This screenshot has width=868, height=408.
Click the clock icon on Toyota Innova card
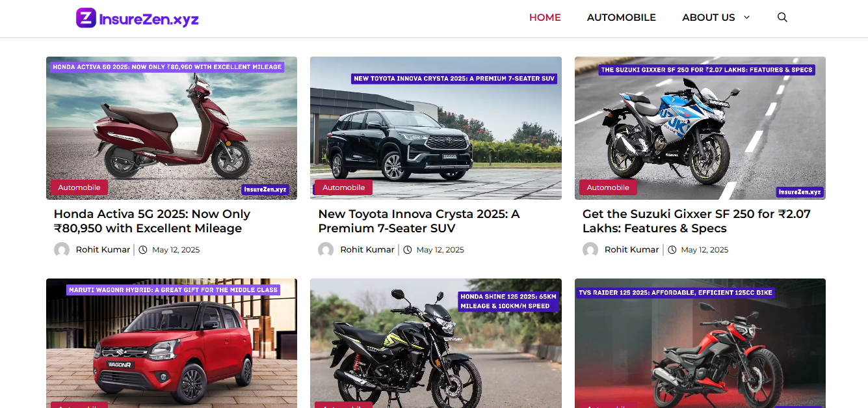[x=408, y=250]
